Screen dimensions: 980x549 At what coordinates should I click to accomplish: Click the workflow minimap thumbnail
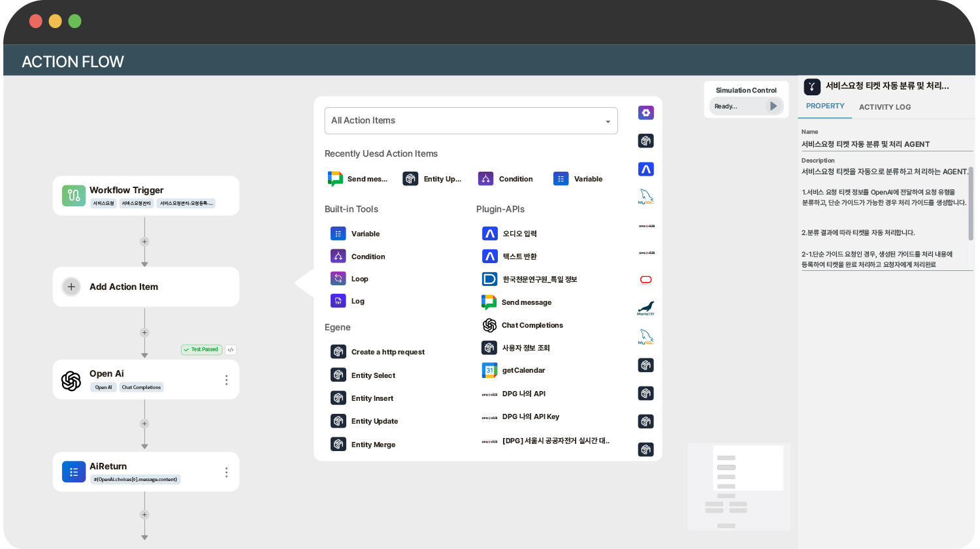(x=738, y=486)
